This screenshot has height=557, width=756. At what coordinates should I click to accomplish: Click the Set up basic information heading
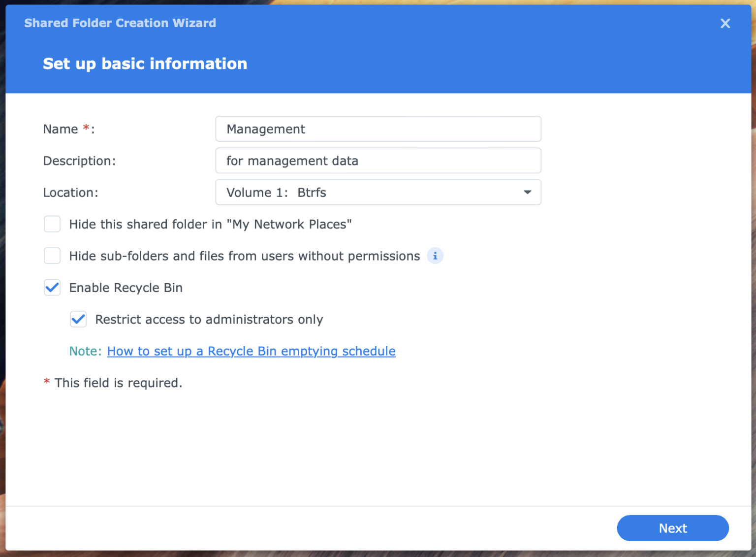click(x=145, y=63)
